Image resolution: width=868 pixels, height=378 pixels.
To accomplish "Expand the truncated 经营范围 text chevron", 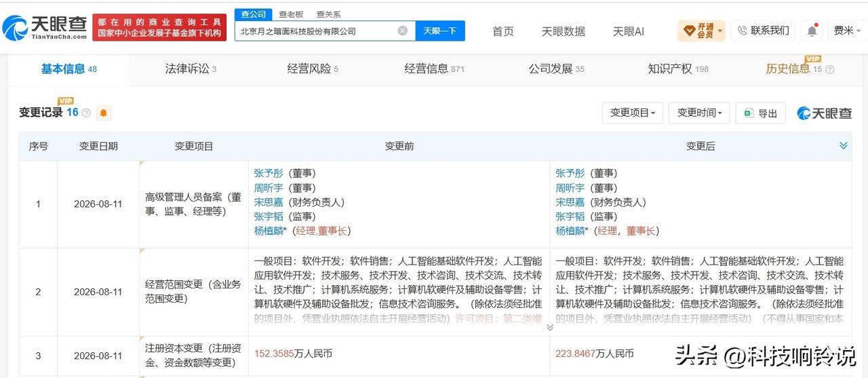I will 549,326.
